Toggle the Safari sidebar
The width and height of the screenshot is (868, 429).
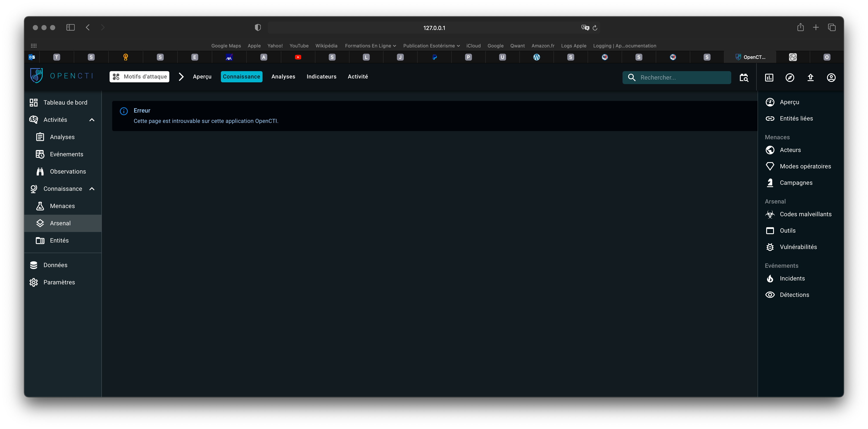point(70,28)
